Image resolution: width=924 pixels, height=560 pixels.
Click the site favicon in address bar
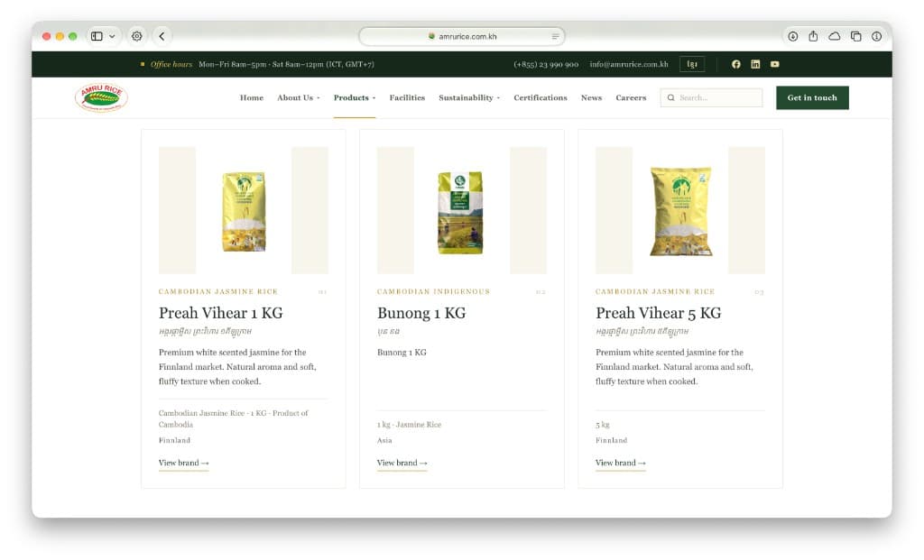pos(431,36)
